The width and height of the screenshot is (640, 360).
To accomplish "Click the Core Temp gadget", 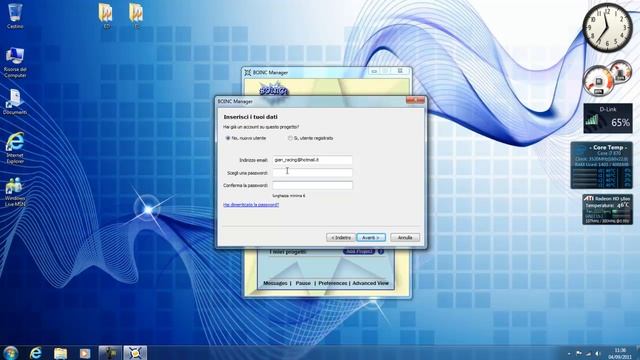I will pos(602,165).
